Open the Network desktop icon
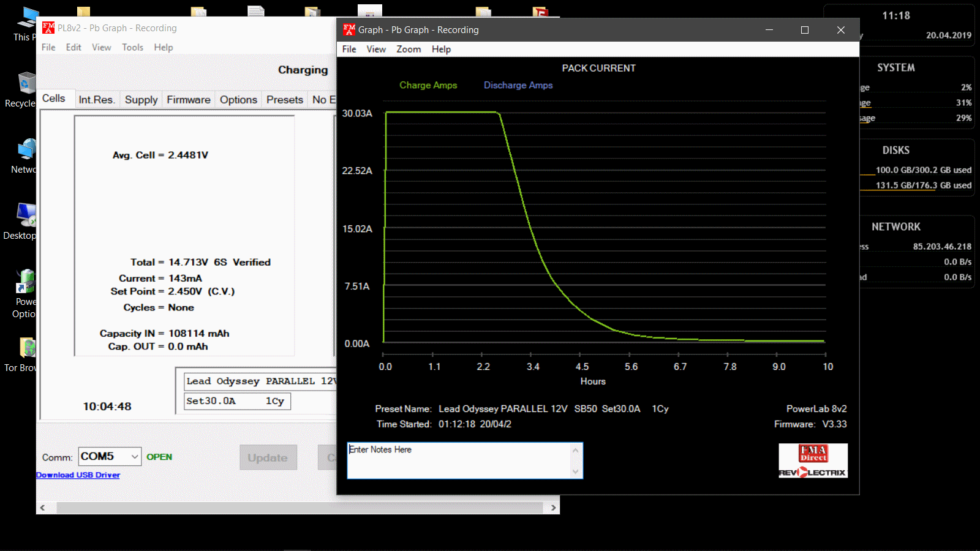The image size is (980, 551). 26,151
